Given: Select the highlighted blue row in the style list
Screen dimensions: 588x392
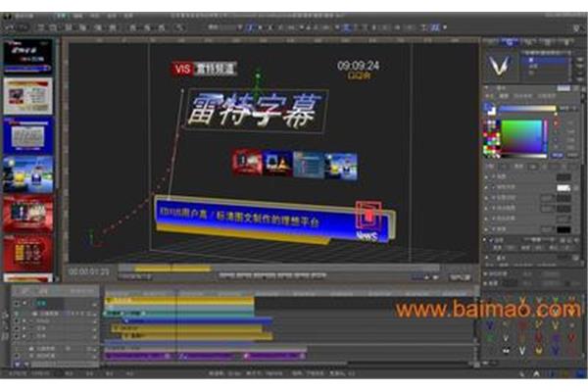Looking at the screenshot, I should [546, 60].
